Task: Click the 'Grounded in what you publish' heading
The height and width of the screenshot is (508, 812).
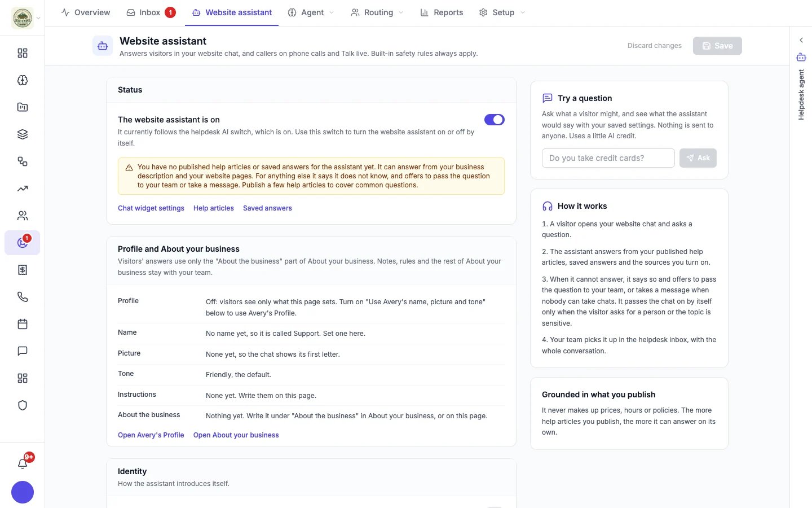Action: click(599, 395)
